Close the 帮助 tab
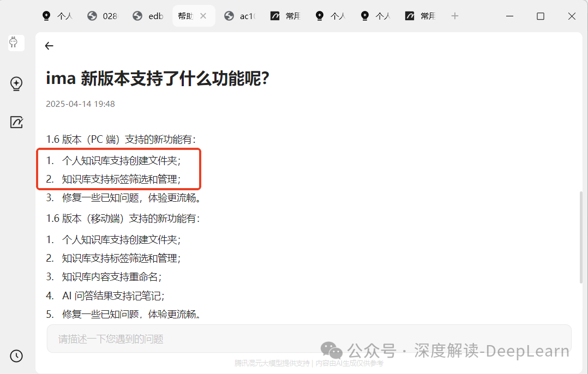 [x=203, y=16]
